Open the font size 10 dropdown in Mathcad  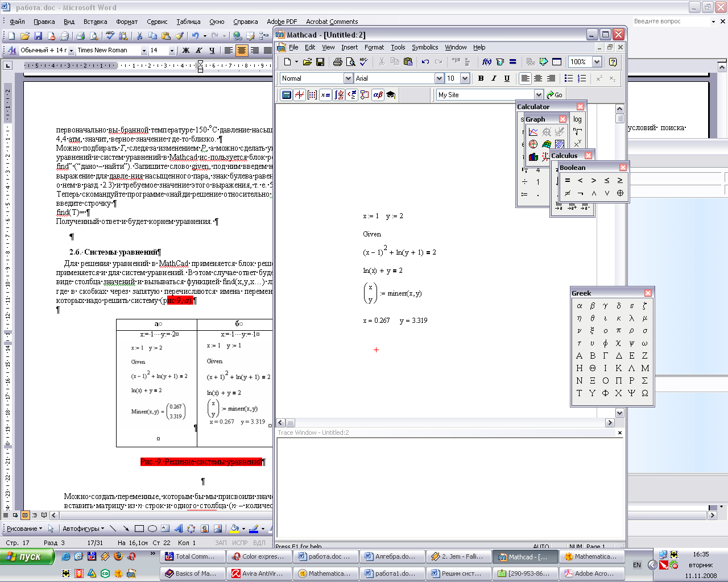coord(465,78)
